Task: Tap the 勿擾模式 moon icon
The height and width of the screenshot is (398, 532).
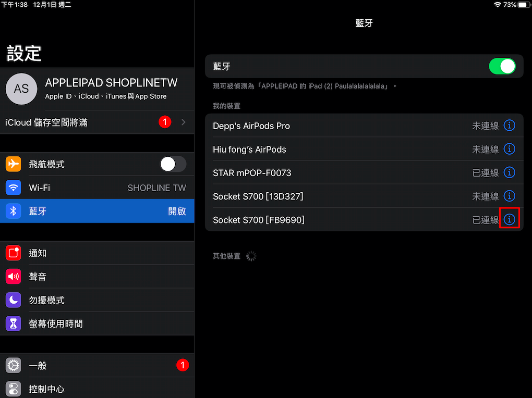Action: click(x=13, y=300)
